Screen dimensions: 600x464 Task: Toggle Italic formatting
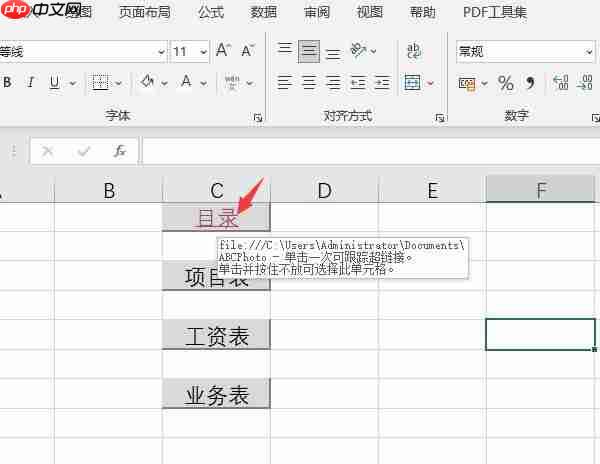(x=31, y=82)
